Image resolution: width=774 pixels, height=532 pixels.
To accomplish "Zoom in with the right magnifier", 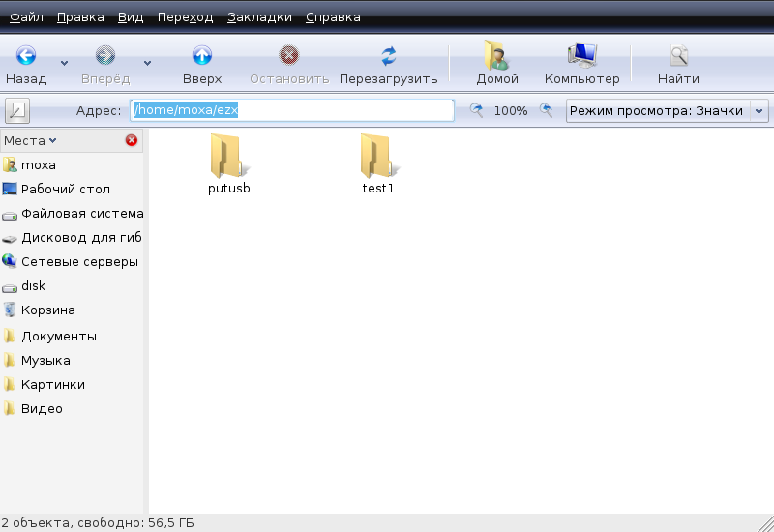I will pyautogui.click(x=546, y=110).
